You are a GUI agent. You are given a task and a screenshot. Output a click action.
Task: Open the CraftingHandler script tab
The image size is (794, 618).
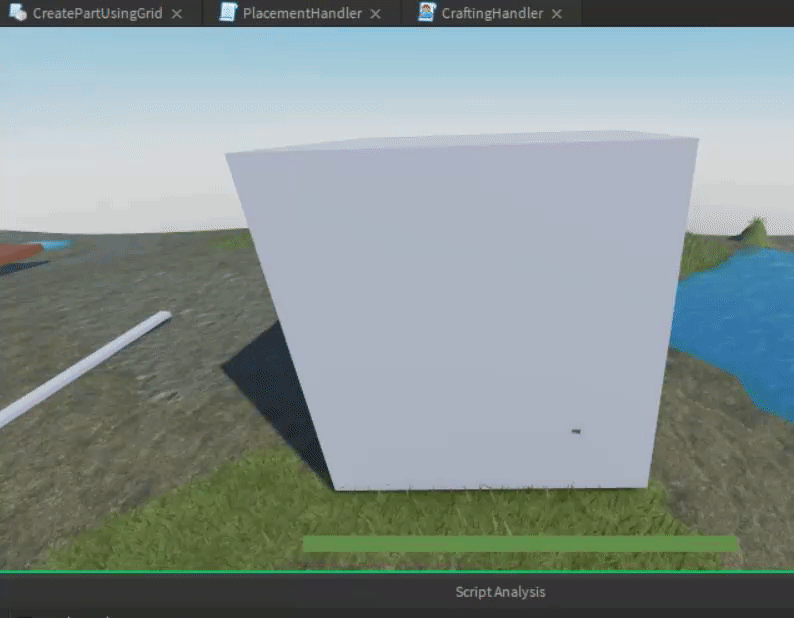[492, 13]
